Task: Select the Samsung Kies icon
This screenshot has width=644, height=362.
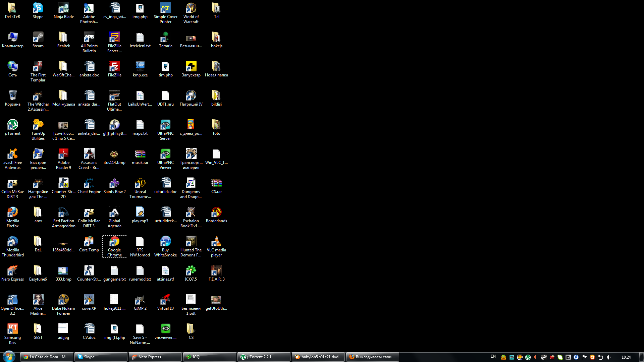Action: click(x=12, y=334)
